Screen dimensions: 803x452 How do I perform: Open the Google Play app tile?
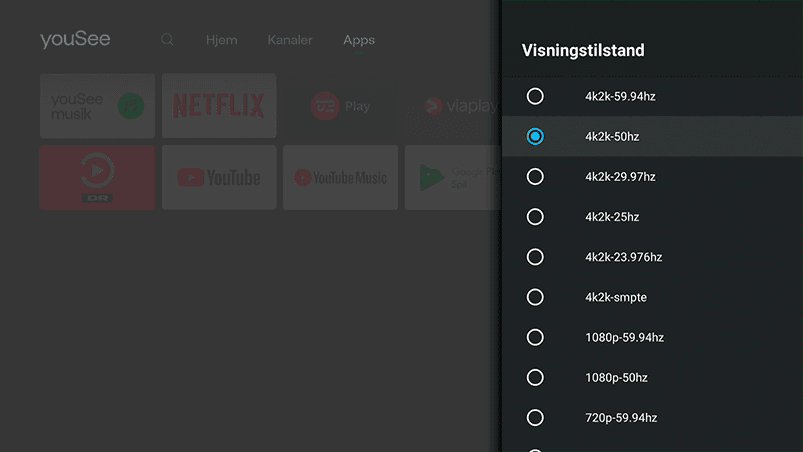[x=450, y=177]
